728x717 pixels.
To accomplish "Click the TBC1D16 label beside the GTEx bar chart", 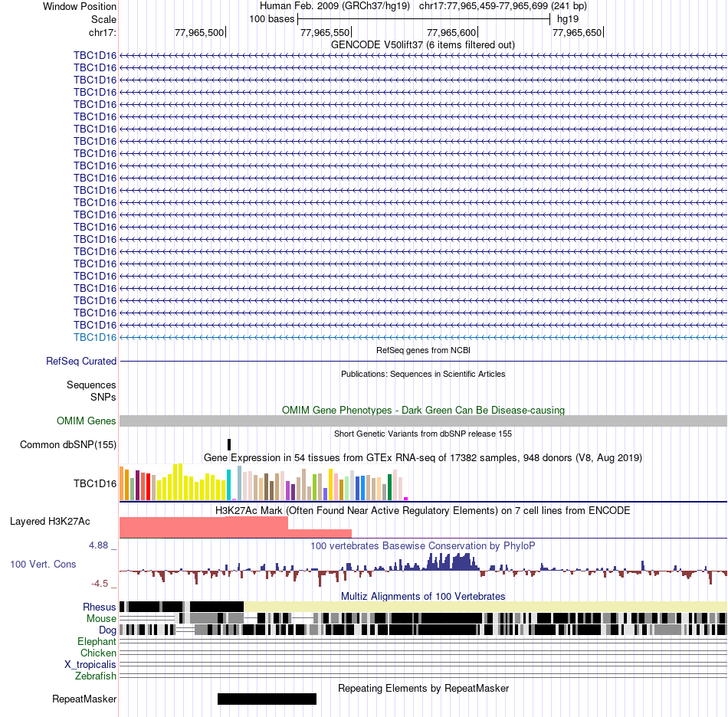I will coord(95,483).
